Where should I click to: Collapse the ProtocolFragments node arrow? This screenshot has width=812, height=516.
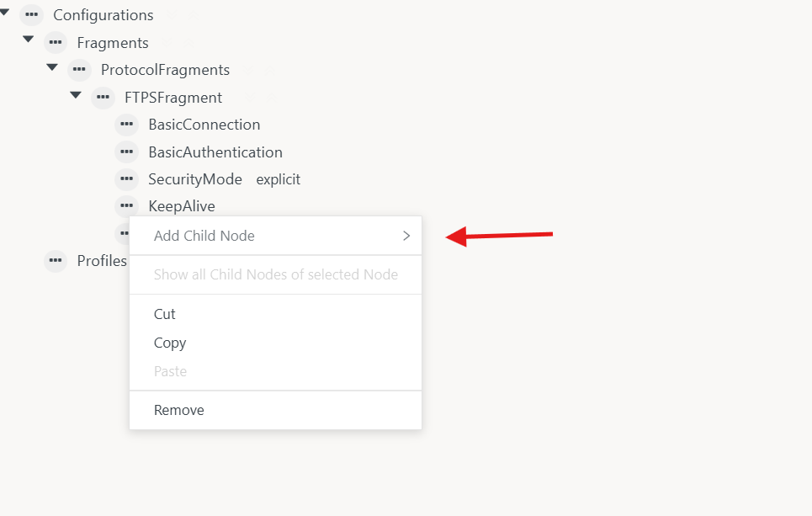coord(52,67)
